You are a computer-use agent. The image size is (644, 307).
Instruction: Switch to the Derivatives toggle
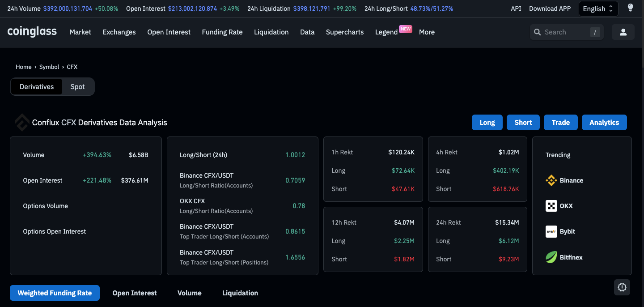[37, 87]
